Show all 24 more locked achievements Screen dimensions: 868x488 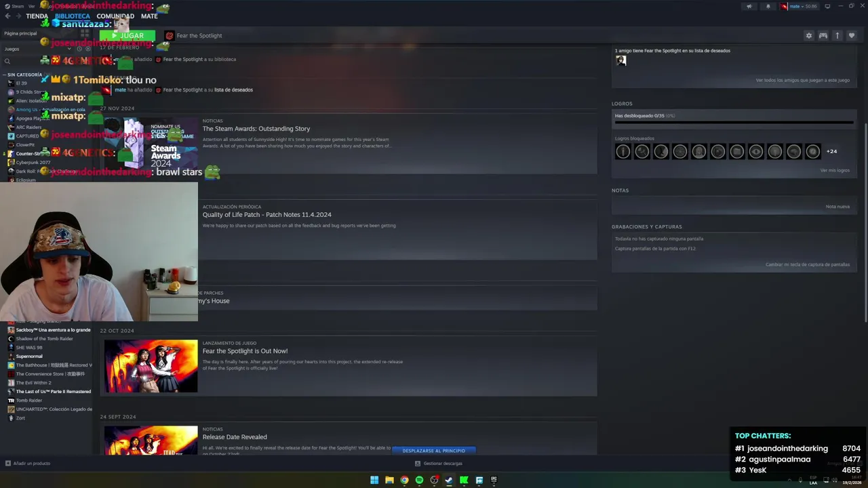pos(831,151)
